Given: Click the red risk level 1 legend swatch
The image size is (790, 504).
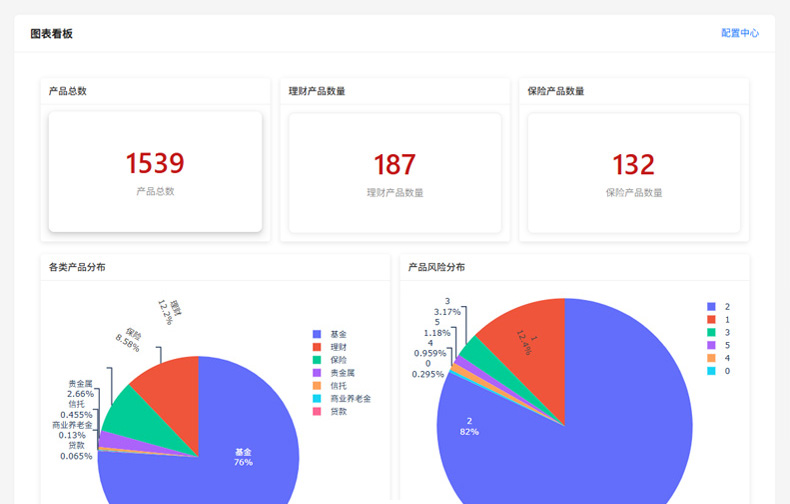Looking at the screenshot, I should click(x=712, y=319).
